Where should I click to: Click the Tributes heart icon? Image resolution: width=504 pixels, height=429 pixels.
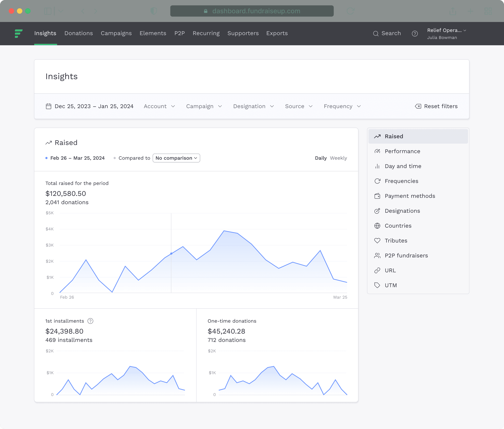click(377, 241)
